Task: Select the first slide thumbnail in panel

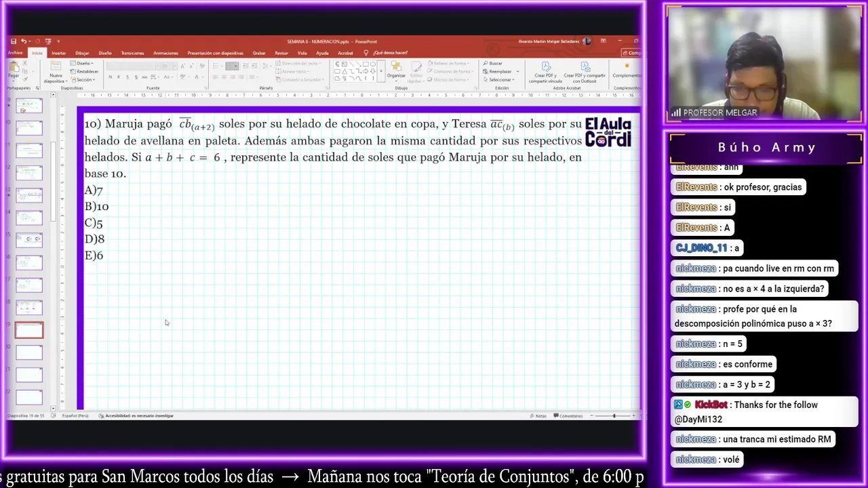Action: click(29, 106)
